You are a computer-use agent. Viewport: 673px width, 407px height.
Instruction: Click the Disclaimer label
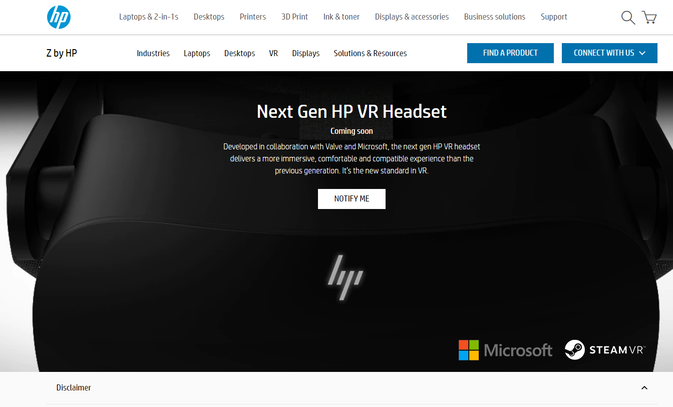pyautogui.click(x=73, y=388)
